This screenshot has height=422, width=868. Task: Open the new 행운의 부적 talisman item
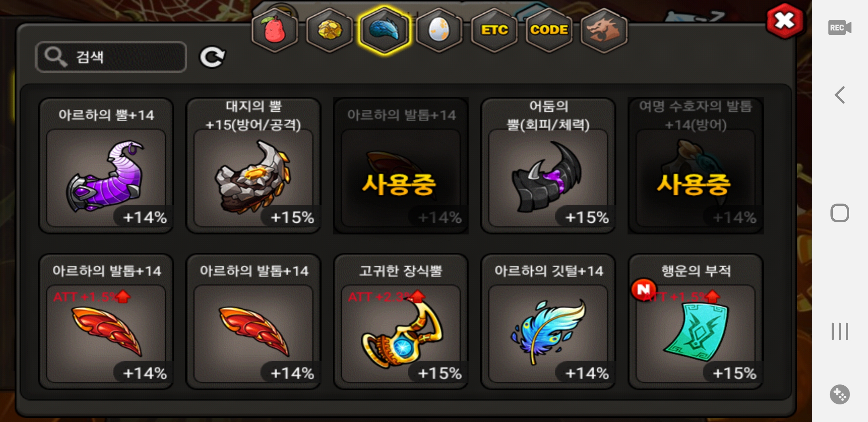(x=696, y=322)
